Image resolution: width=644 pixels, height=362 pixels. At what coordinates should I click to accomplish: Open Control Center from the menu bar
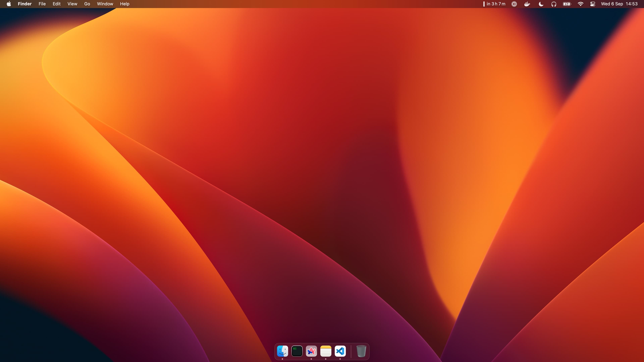(x=593, y=4)
